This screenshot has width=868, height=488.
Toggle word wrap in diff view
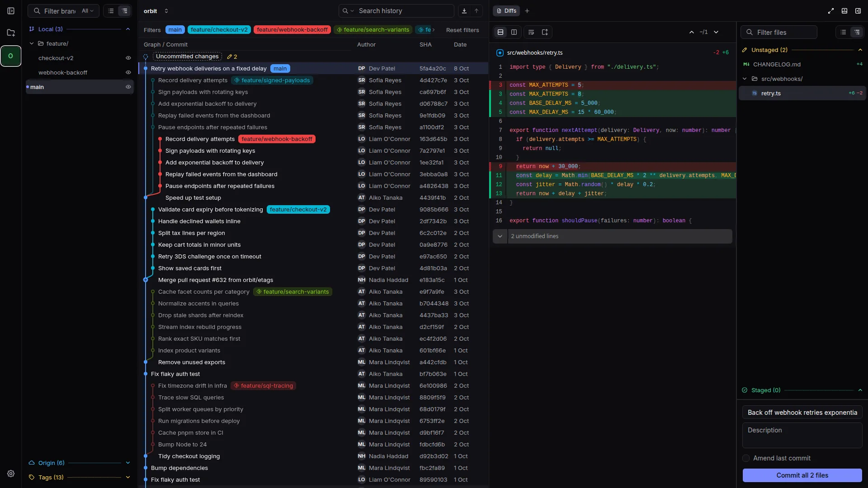click(x=531, y=32)
